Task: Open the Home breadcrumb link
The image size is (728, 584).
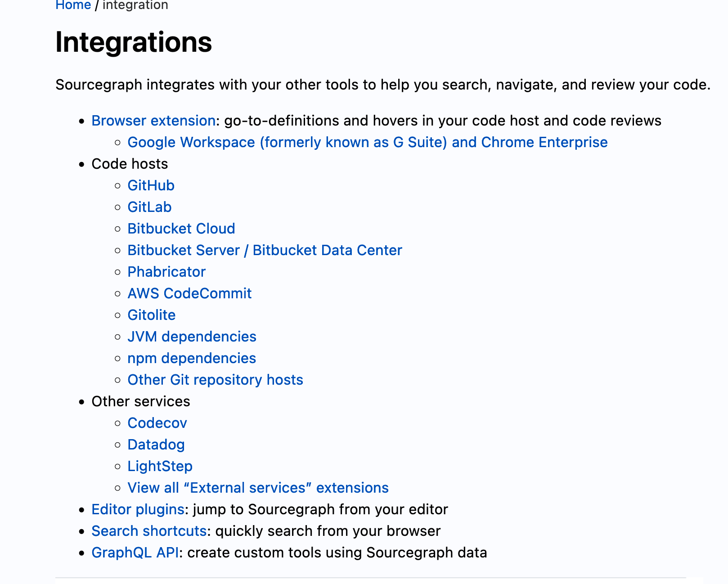Action: point(73,5)
